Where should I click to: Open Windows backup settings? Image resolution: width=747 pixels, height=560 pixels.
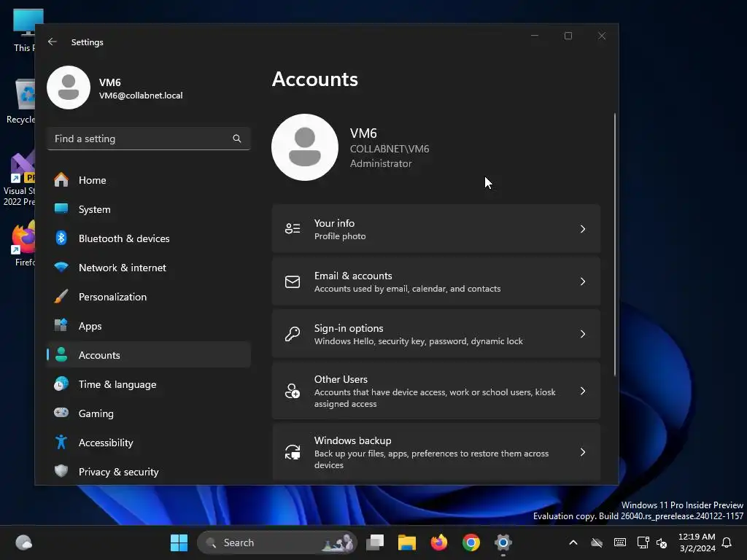(x=436, y=452)
